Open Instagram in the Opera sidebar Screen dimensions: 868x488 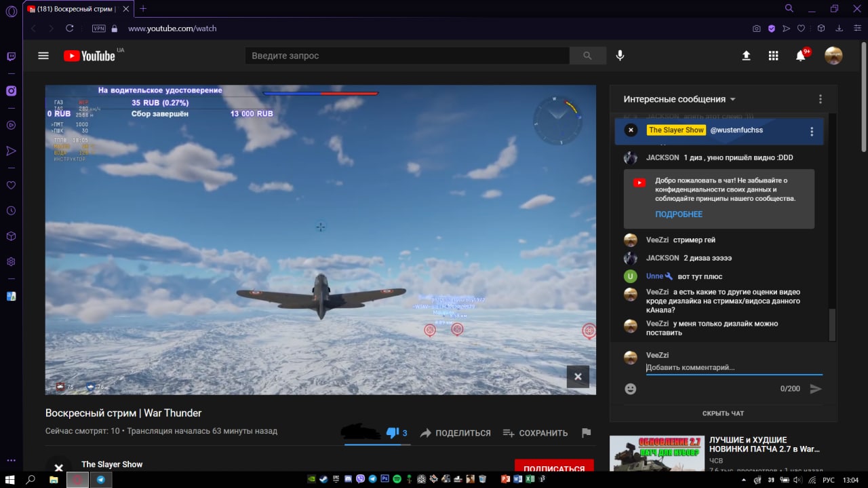pos(11,91)
